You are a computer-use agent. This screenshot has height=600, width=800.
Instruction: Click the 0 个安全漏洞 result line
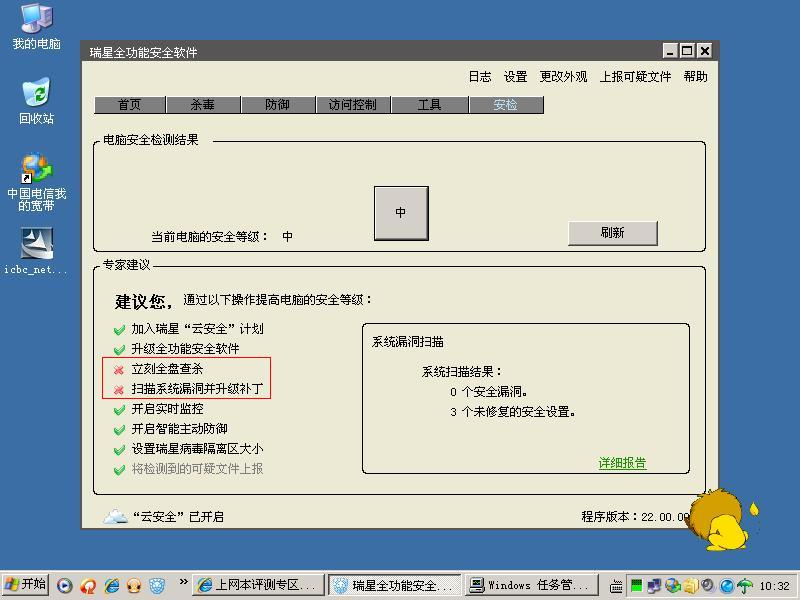(x=489, y=392)
